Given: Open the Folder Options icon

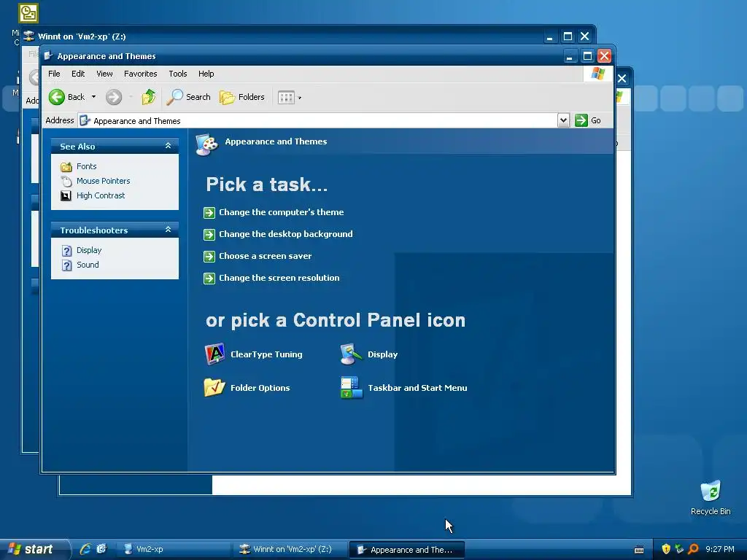Looking at the screenshot, I should (214, 388).
